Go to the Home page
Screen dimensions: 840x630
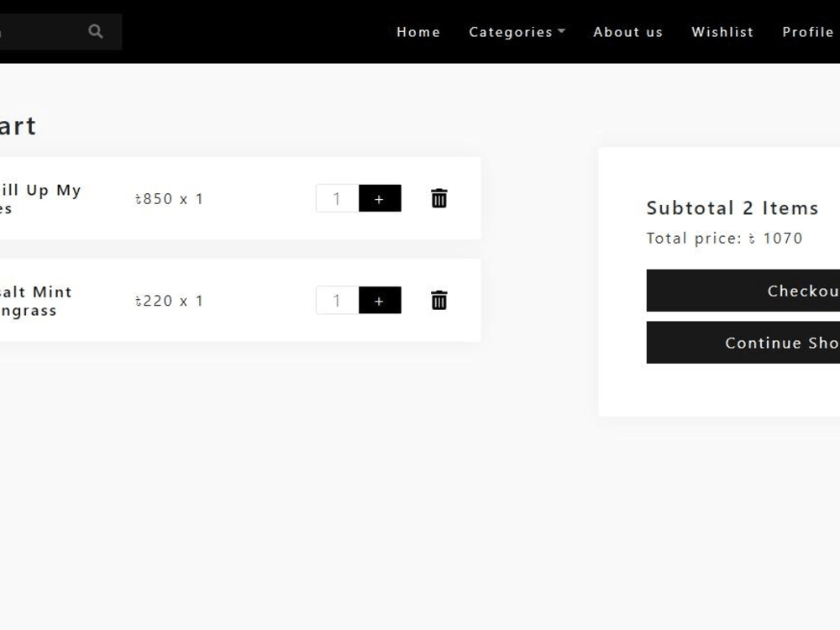click(x=418, y=32)
